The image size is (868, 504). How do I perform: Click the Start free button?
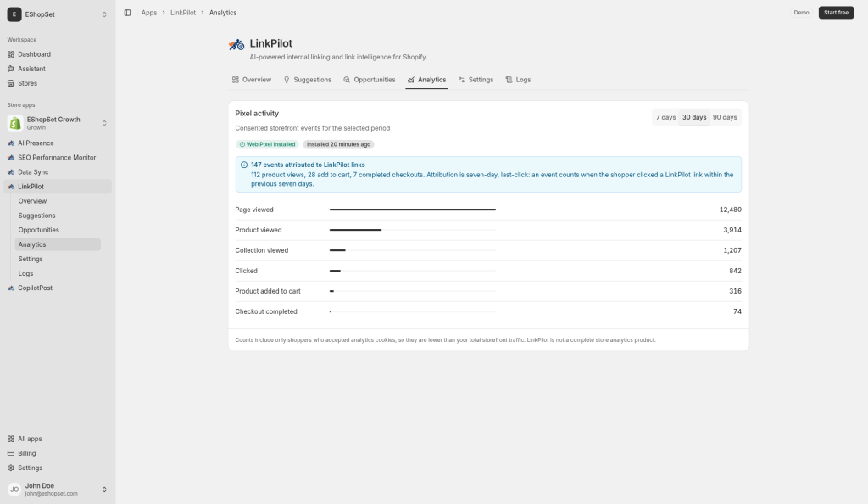click(x=836, y=13)
